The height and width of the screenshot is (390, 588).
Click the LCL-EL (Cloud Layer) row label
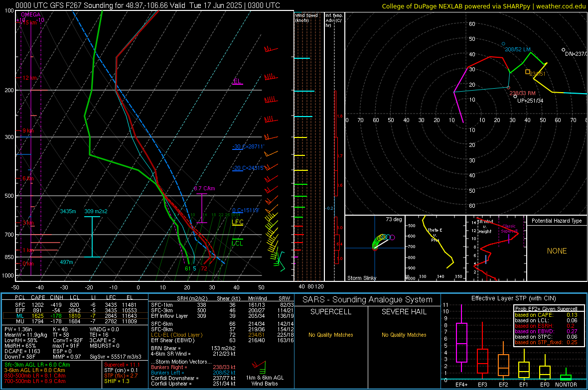tap(176, 335)
